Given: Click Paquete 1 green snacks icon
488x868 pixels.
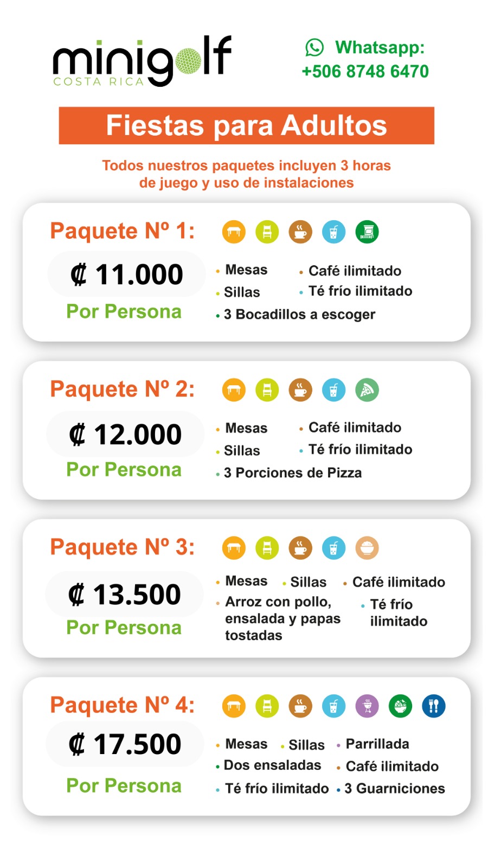Looking at the screenshot, I should pos(367,232).
